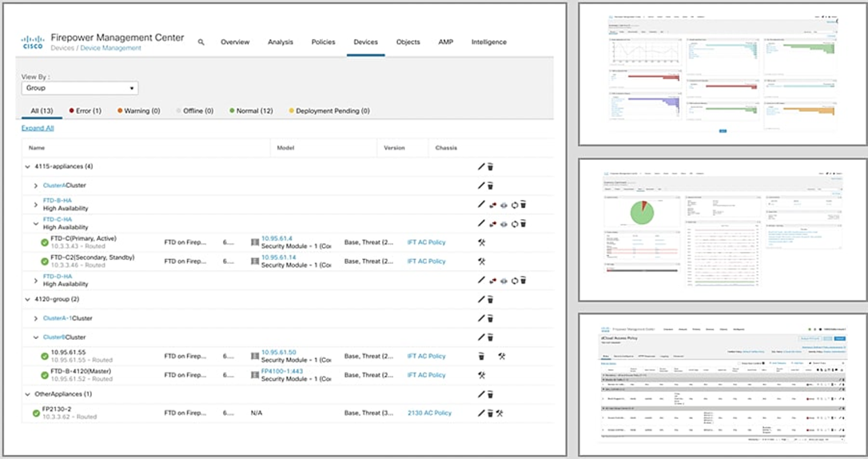Open troubleshoot tools icon for FP2130-2
868x459 pixels.
[x=500, y=413]
